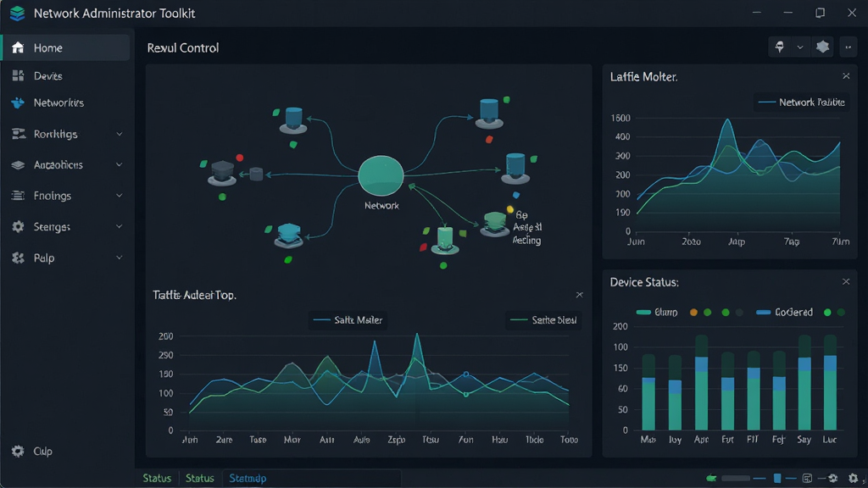Go to Home in the sidebar
Image resolution: width=868 pixels, height=488 pixels.
tap(66, 47)
